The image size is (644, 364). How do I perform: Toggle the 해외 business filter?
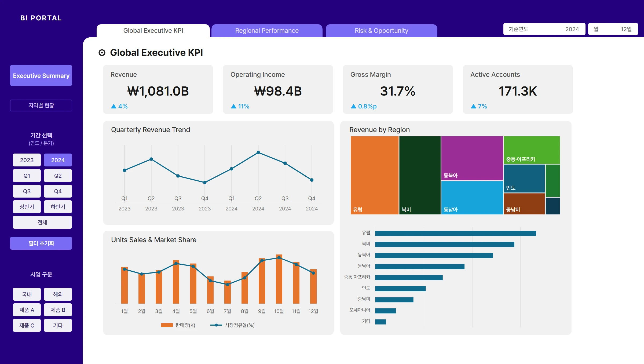point(58,294)
